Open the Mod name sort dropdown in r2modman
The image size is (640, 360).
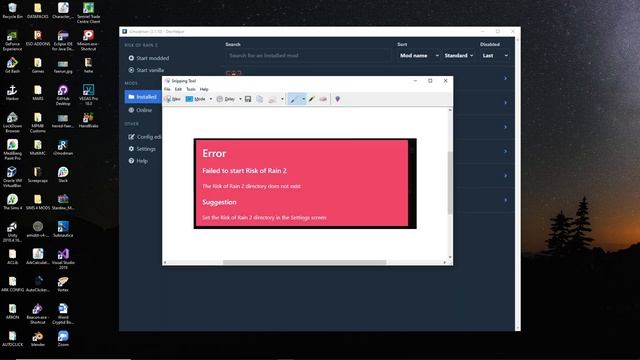pyautogui.click(x=419, y=56)
